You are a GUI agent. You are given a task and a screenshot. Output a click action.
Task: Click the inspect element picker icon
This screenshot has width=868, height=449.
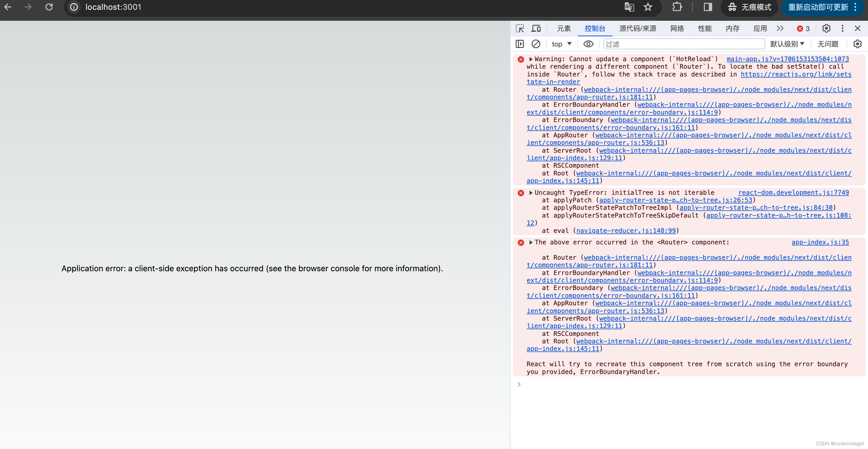[519, 28]
